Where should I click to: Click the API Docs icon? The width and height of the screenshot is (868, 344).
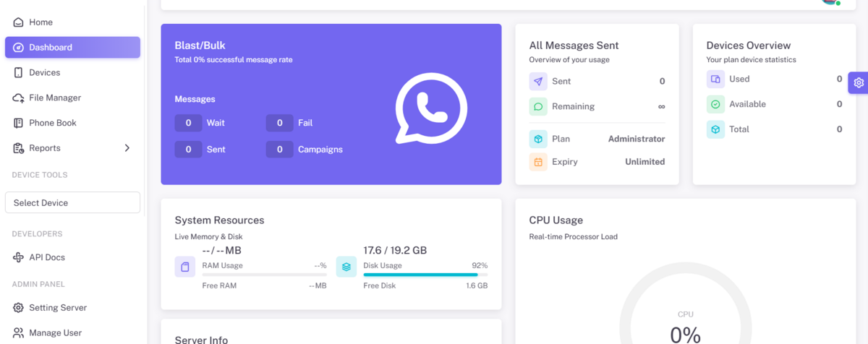click(18, 257)
